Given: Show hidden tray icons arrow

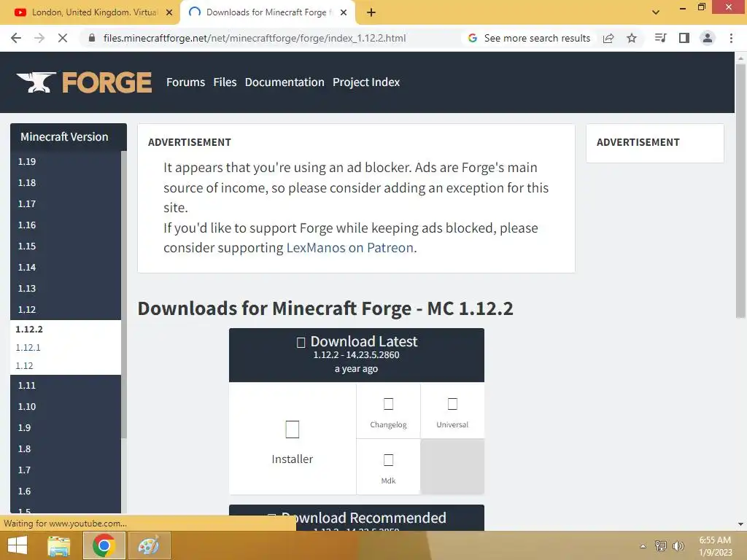Looking at the screenshot, I should pyautogui.click(x=643, y=546).
